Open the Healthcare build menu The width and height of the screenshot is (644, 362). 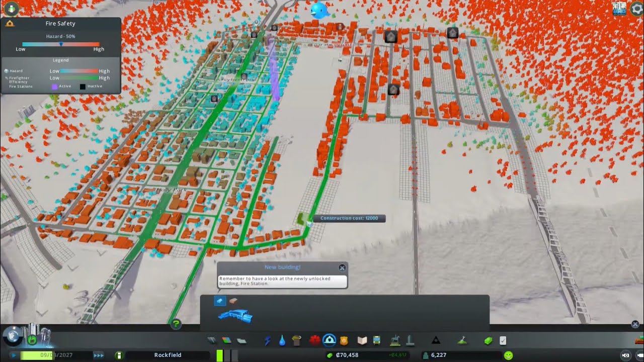(x=315, y=340)
